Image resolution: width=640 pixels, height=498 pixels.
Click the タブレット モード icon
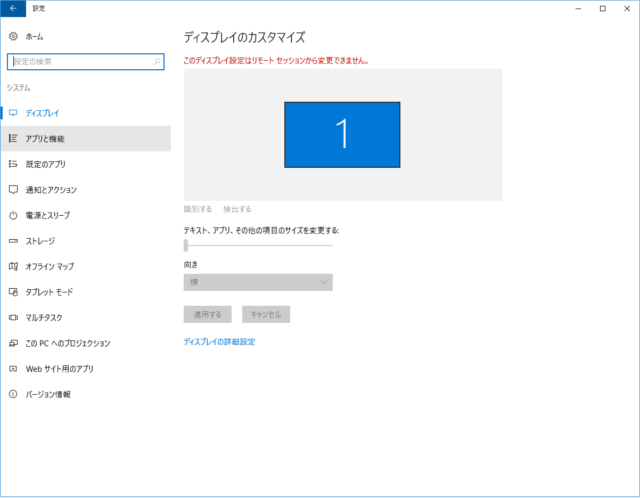click(x=13, y=292)
